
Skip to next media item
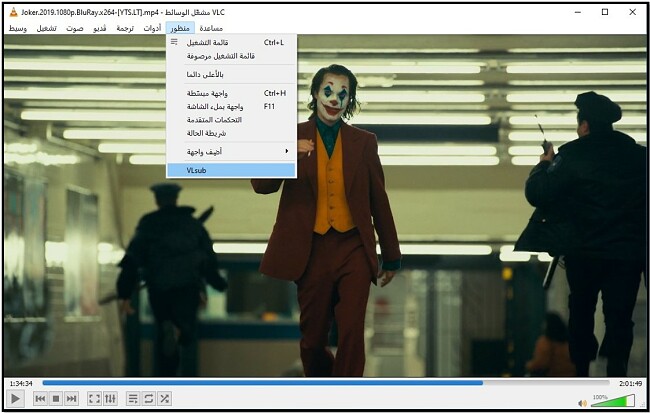71,399
